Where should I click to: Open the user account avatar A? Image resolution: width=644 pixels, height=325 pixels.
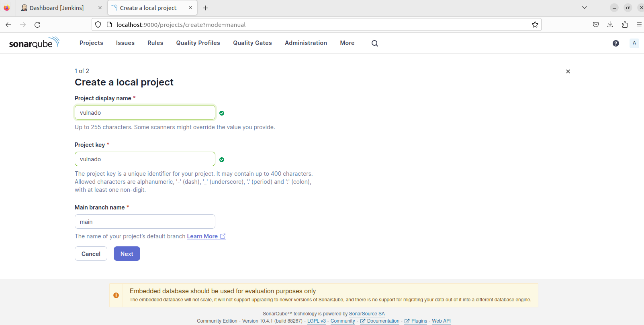tap(634, 43)
